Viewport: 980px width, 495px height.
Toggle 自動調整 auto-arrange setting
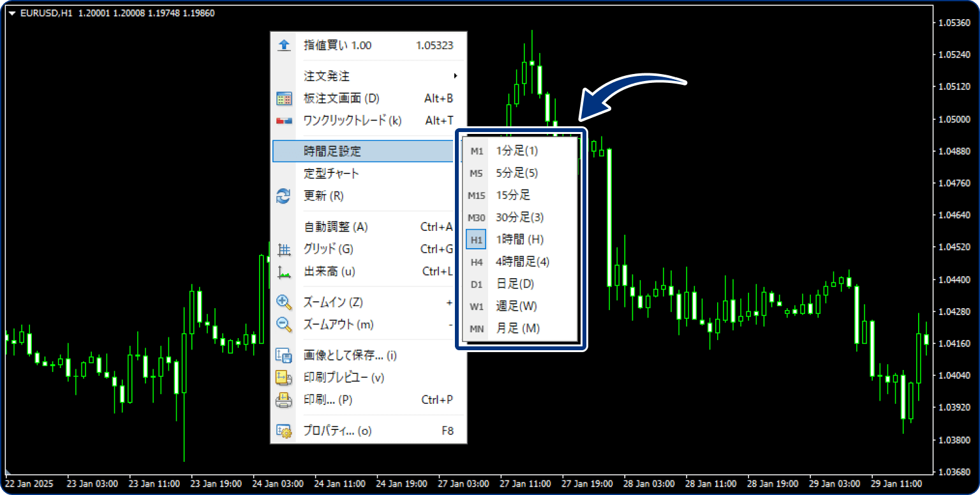[x=338, y=226]
